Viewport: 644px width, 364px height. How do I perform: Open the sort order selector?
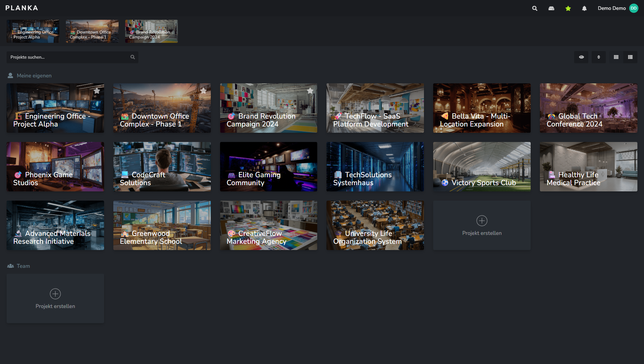[599, 57]
